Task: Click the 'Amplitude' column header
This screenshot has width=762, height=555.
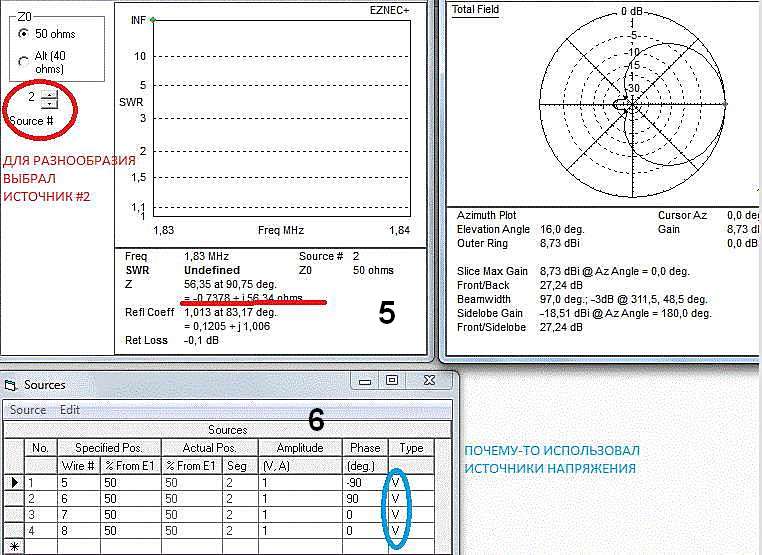Action: [300, 448]
